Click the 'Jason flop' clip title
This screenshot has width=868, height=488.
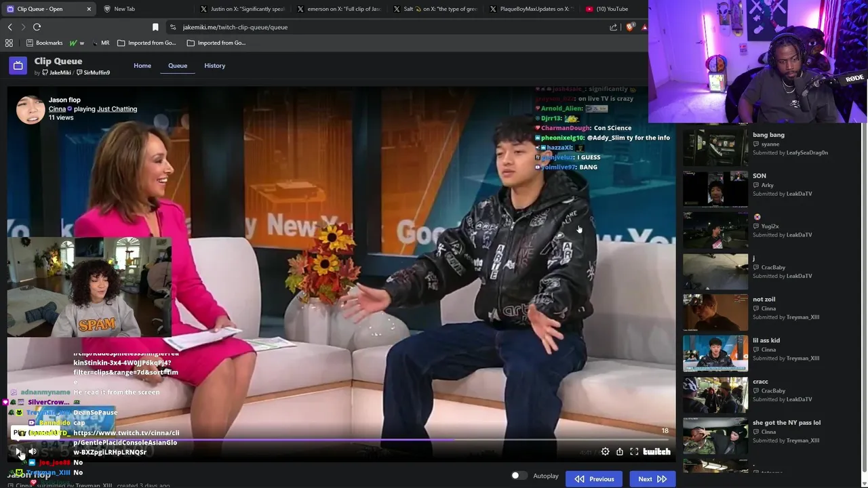(64, 100)
